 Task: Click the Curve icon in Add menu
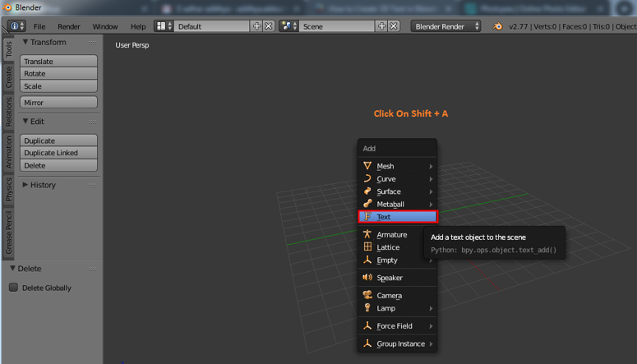pos(367,178)
